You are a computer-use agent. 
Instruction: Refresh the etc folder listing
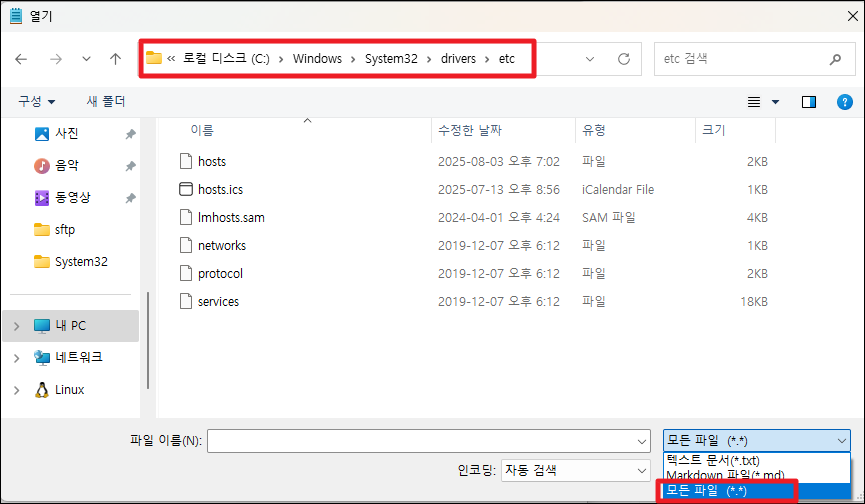623,59
